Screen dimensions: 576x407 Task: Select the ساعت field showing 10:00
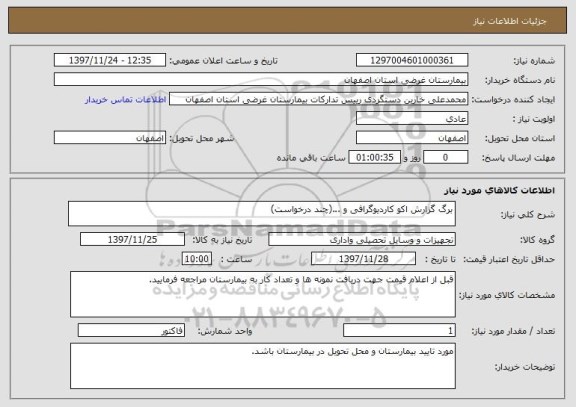(x=197, y=259)
